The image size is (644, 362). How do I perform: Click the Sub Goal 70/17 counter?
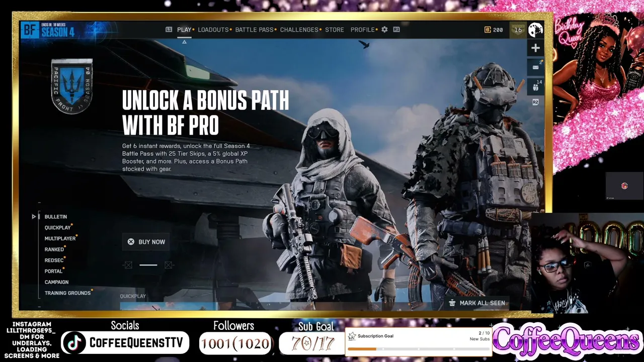point(312,343)
